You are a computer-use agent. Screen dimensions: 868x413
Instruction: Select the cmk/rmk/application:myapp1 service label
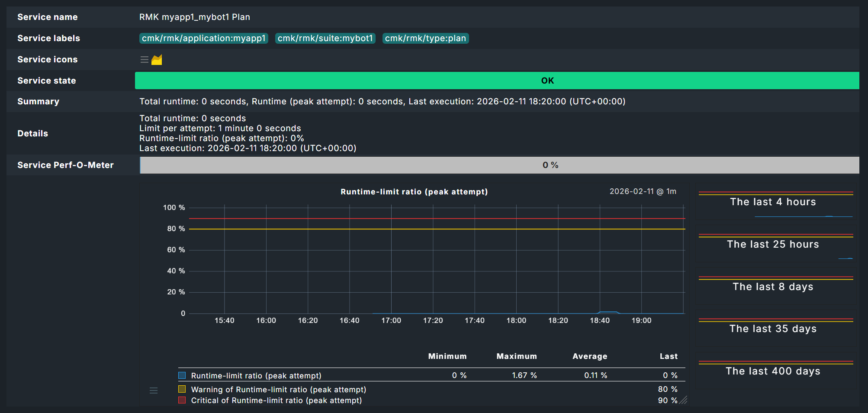[203, 38]
